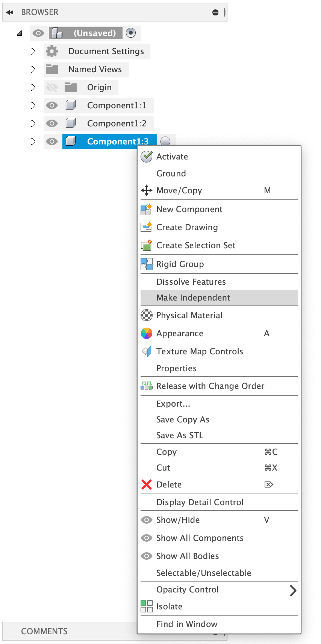The image size is (321, 644).
Task: Click the Create Drawing icon
Action: 147,227
